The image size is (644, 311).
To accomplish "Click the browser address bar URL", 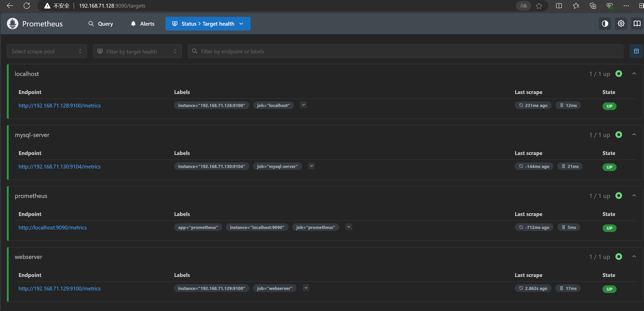I will pos(112,6).
